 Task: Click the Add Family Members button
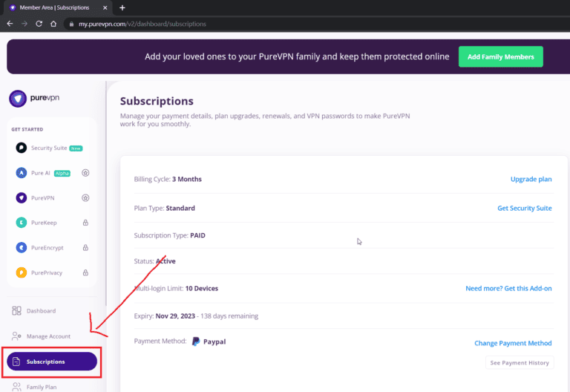click(501, 57)
